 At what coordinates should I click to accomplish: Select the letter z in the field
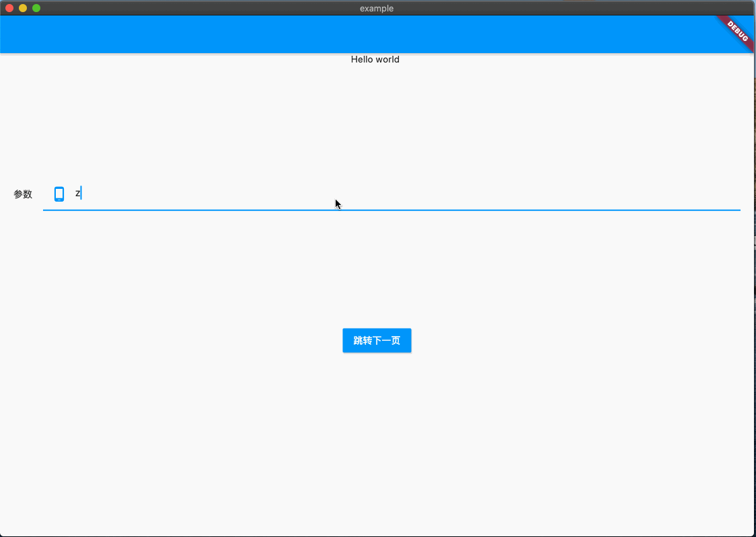coord(77,194)
